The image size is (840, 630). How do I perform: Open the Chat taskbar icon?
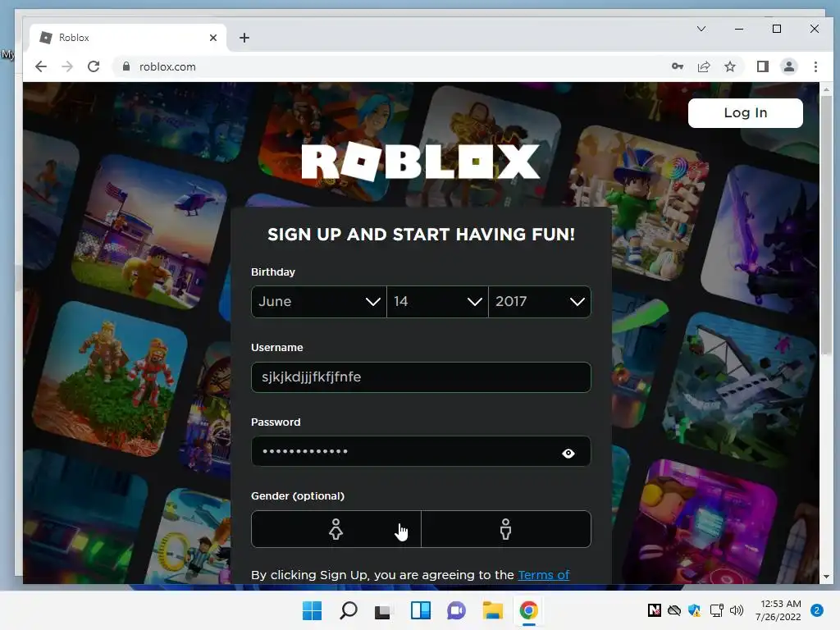pos(456,610)
